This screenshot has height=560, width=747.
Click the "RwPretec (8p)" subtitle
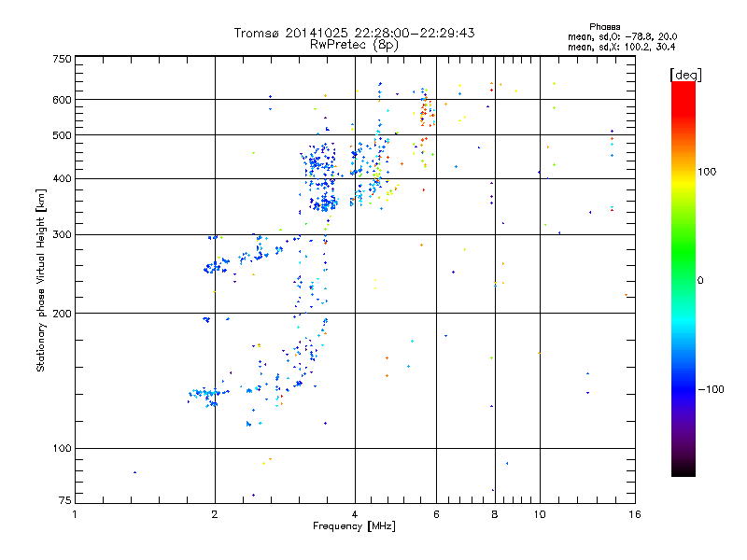coord(354,45)
